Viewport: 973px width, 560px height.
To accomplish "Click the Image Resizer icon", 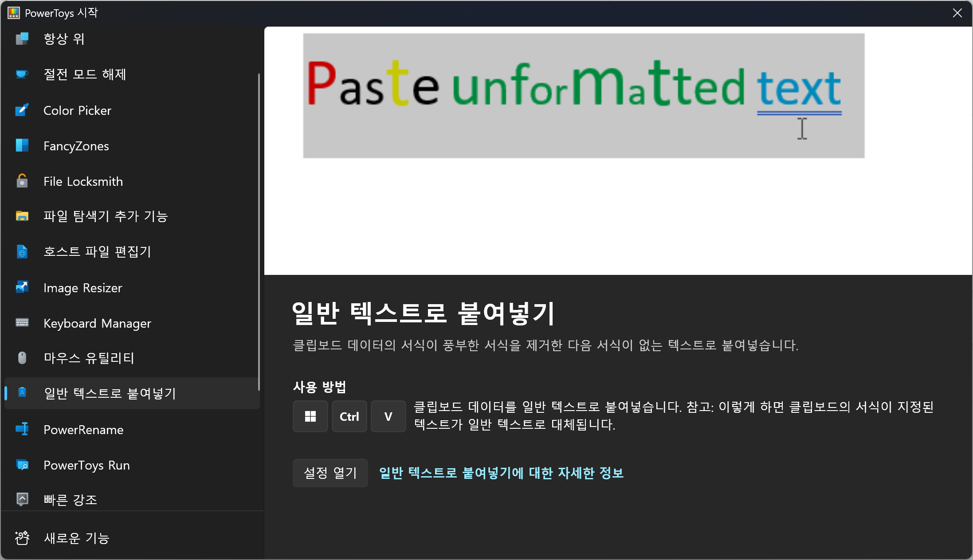I will (x=22, y=287).
